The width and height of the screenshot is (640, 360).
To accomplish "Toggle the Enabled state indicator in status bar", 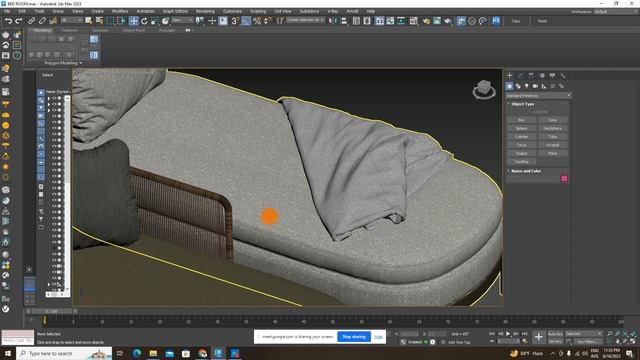I will point(415,342).
